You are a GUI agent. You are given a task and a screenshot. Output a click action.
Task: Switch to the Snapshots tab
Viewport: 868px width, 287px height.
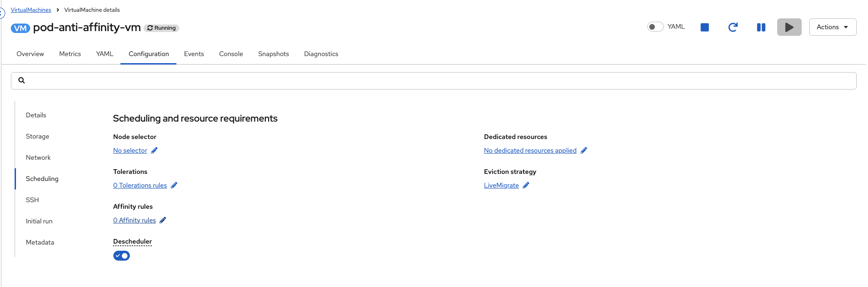(x=273, y=54)
